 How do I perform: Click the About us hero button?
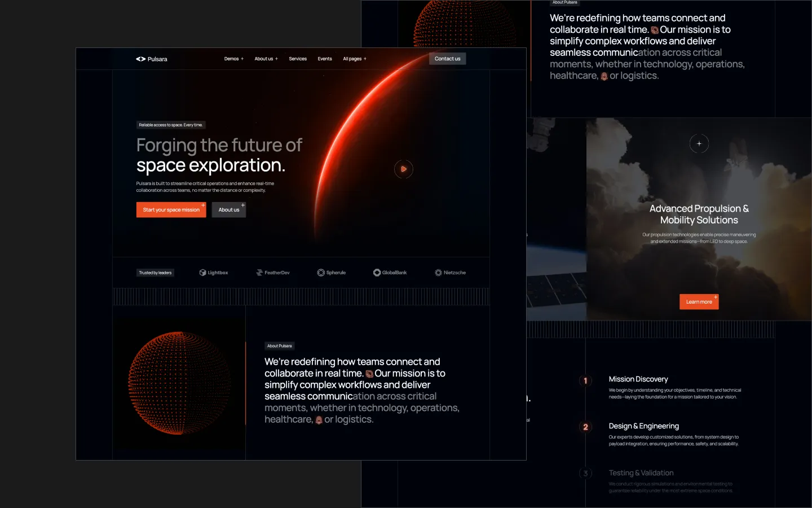229,210
